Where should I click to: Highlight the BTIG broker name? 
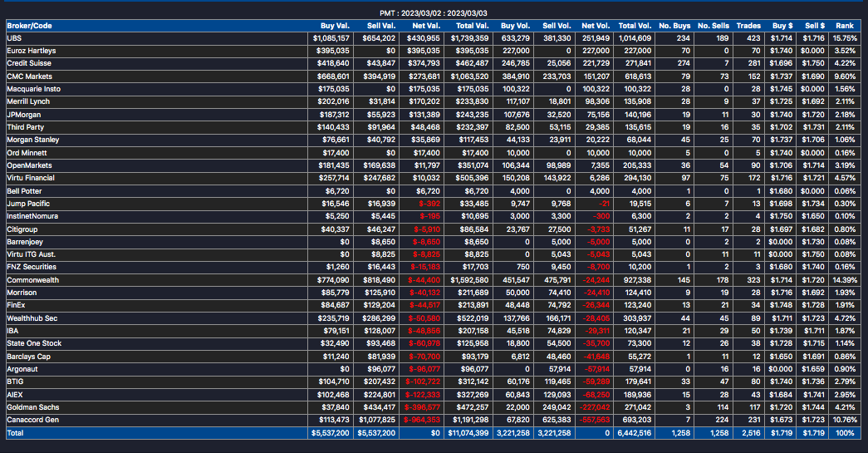point(15,381)
